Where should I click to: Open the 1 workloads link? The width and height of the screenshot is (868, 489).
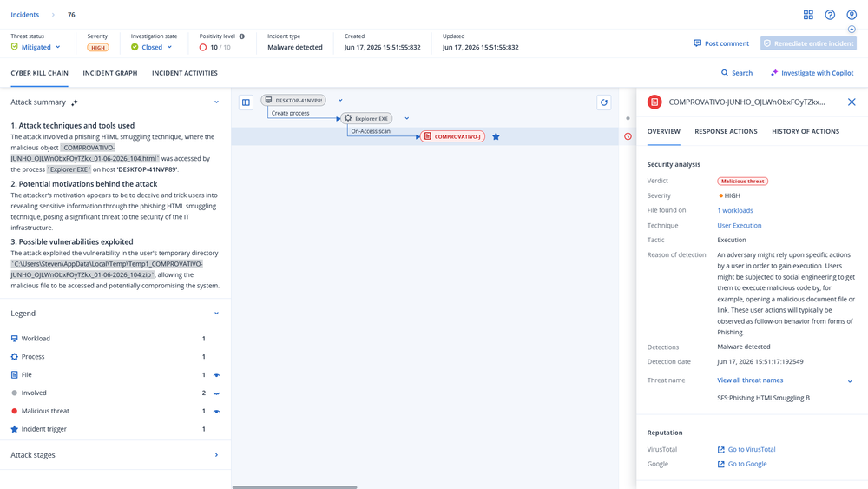tap(735, 210)
